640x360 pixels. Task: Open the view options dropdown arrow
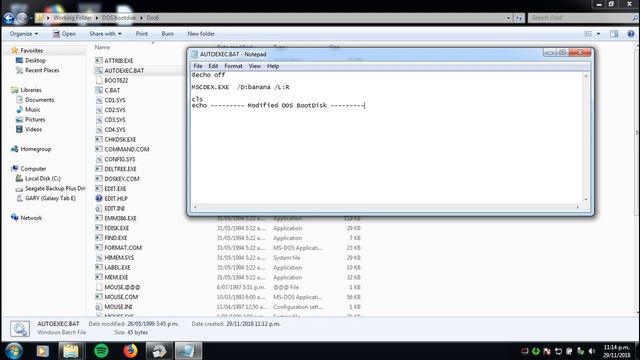click(598, 34)
